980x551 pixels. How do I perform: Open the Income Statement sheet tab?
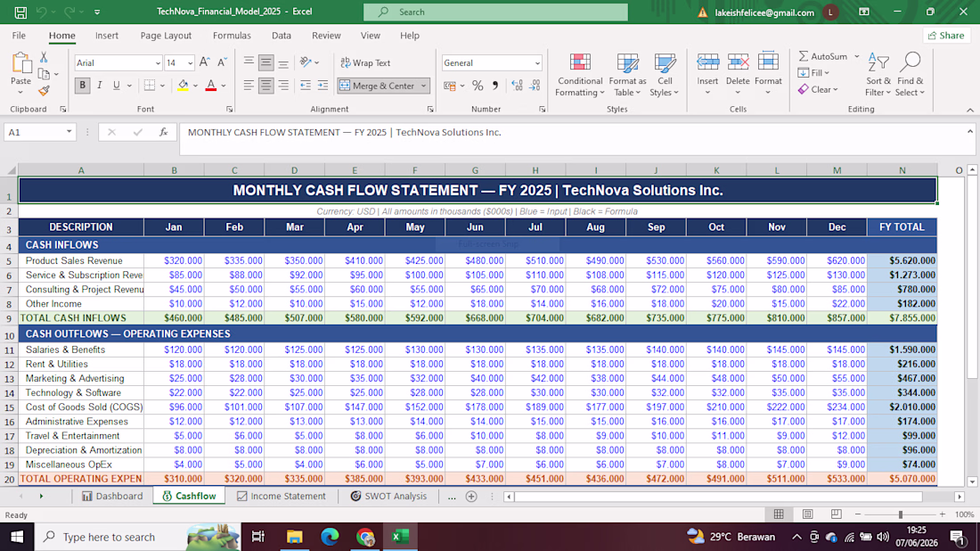tap(282, 496)
